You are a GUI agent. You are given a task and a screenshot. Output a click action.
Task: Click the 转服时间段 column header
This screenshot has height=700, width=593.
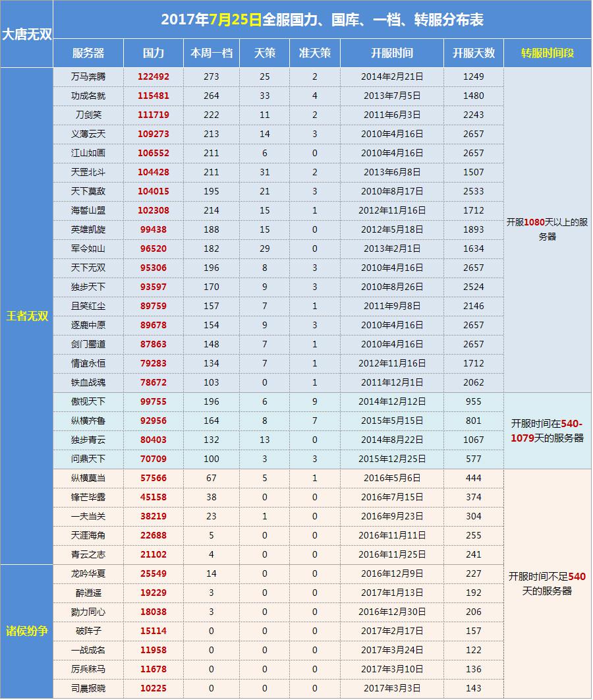pos(548,53)
